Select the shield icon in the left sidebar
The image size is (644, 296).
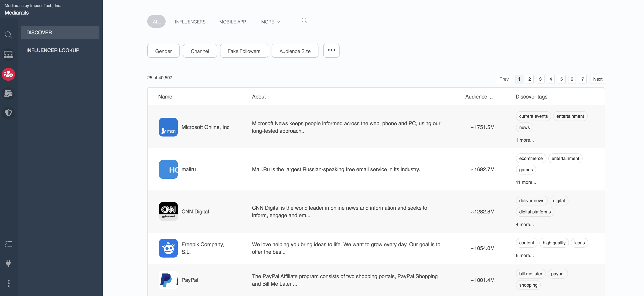8,113
